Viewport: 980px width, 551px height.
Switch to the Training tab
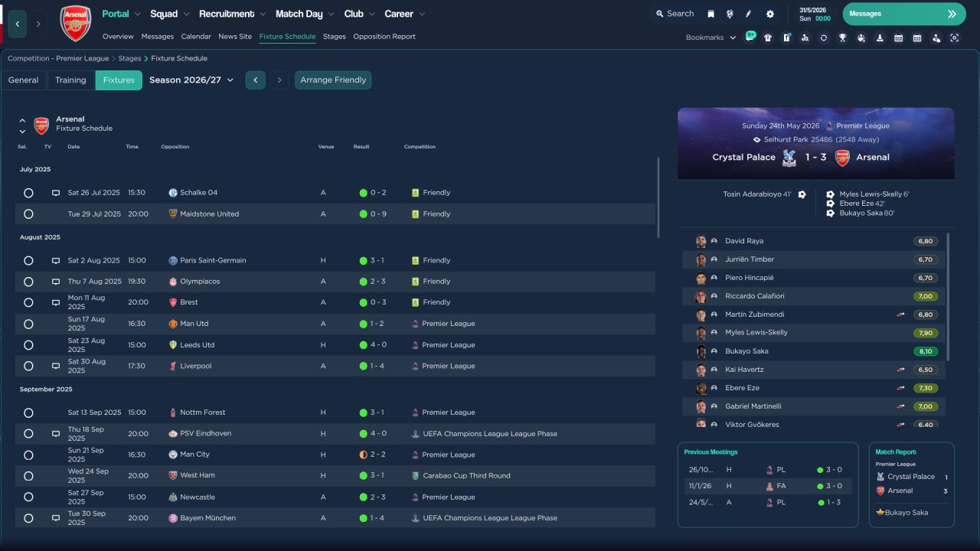[x=70, y=80]
